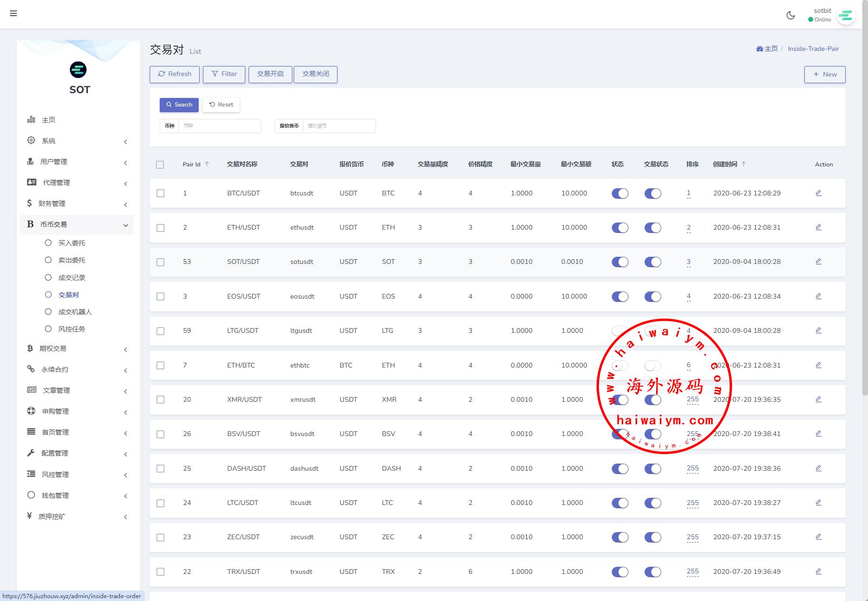
Task: Click the hamburger menu icon
Action: pyautogui.click(x=13, y=13)
